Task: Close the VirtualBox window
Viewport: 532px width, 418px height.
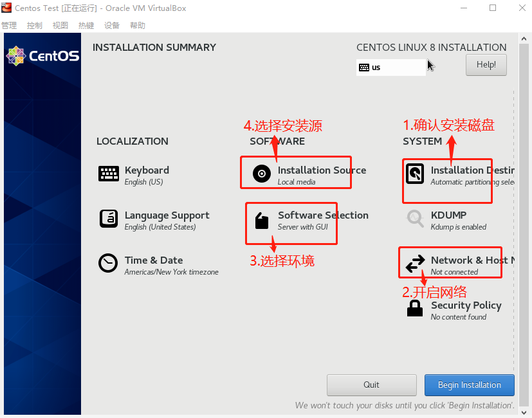Action: click(522, 8)
